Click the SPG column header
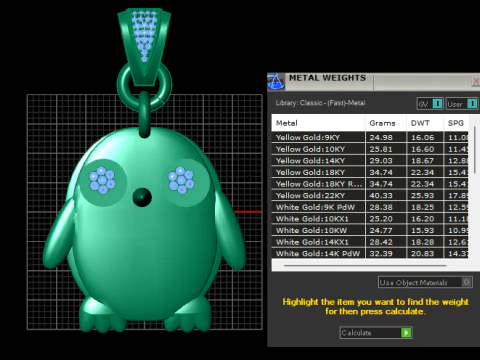The height and width of the screenshot is (360, 480). coord(456,123)
